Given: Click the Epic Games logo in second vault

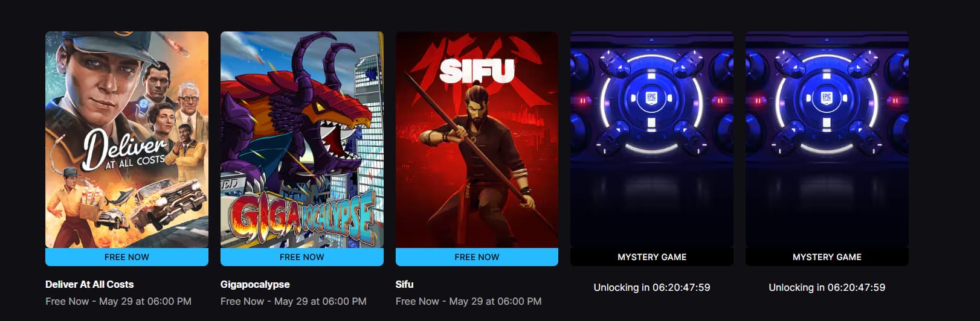Looking at the screenshot, I should pos(827,98).
